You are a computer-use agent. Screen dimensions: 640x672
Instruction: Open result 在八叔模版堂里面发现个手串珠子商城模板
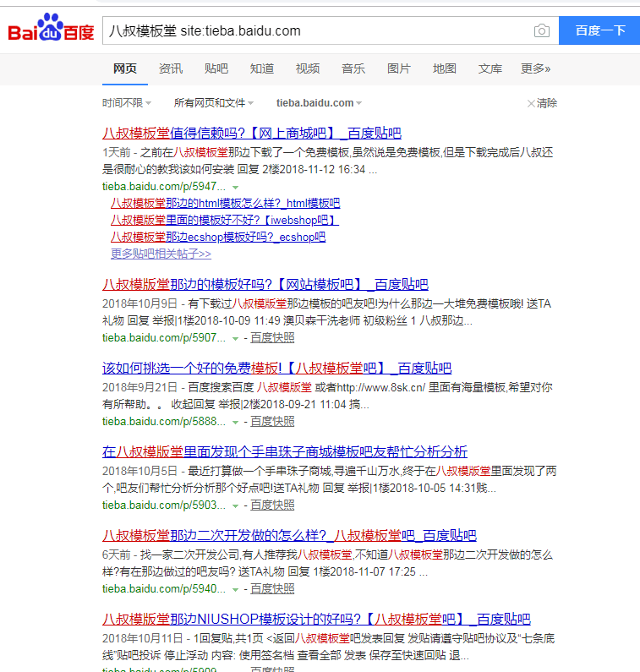click(285, 451)
